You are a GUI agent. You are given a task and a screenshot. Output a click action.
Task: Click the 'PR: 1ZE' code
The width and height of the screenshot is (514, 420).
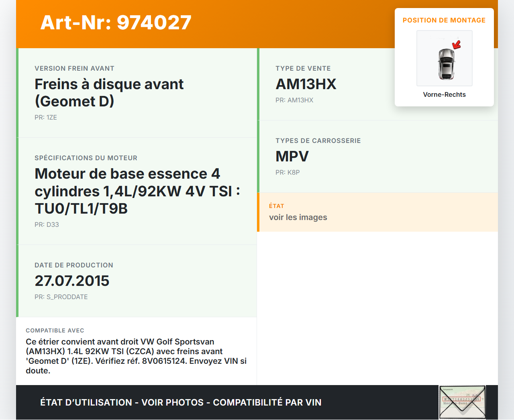tap(46, 118)
